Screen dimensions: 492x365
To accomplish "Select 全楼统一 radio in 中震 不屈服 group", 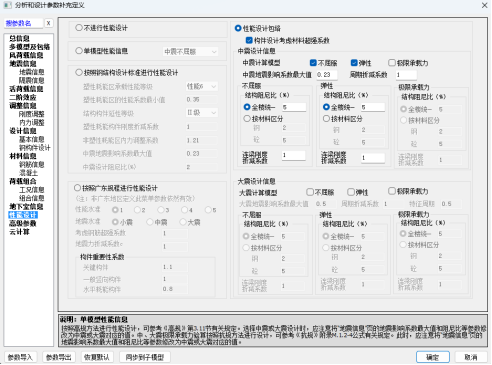I will click(x=247, y=107).
